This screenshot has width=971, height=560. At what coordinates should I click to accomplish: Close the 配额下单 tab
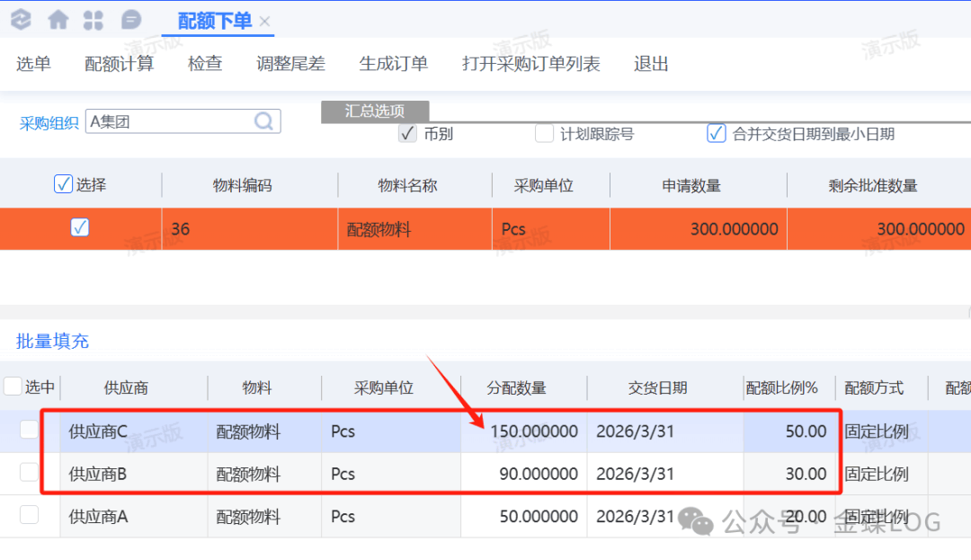[x=264, y=22]
